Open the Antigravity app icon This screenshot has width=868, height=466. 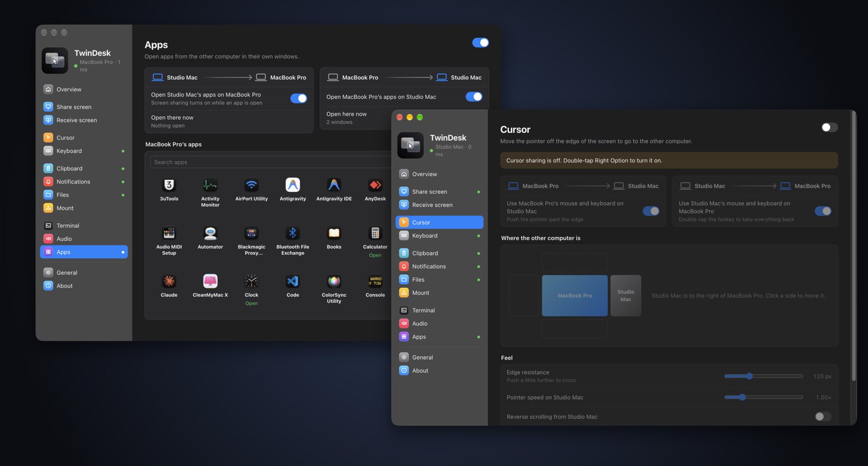tap(292, 186)
